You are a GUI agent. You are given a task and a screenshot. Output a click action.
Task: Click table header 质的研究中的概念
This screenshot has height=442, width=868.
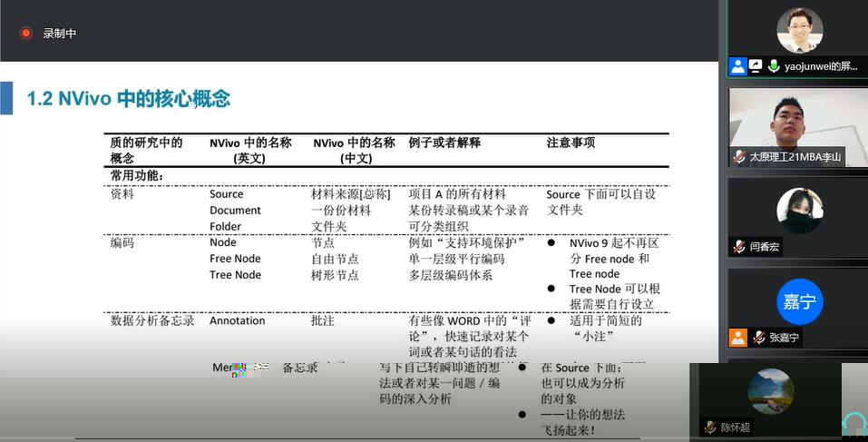pyautogui.click(x=146, y=150)
